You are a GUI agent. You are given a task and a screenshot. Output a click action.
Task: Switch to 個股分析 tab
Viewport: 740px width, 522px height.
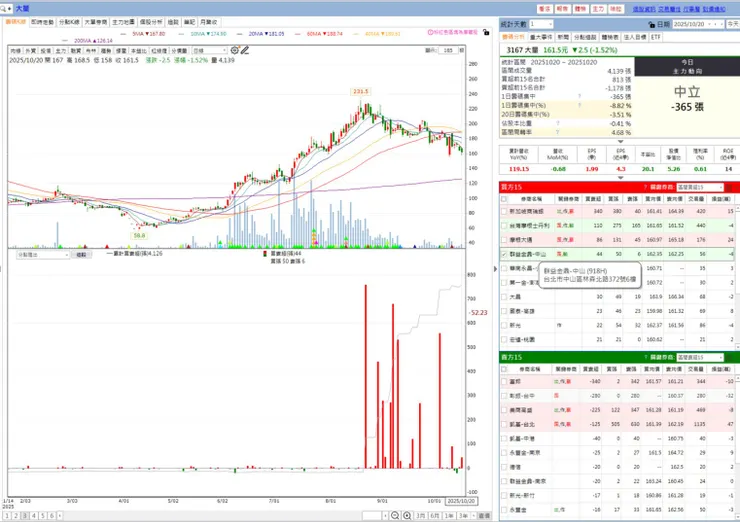tap(151, 22)
